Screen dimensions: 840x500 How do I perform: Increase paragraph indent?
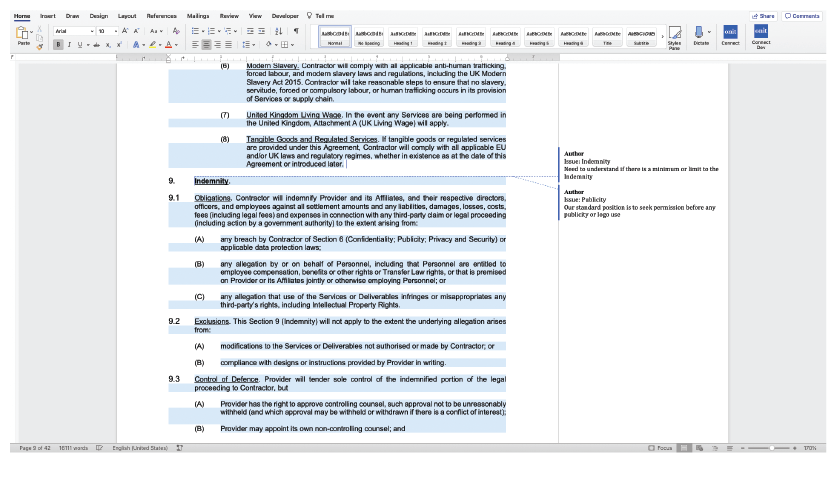pyautogui.click(x=261, y=31)
